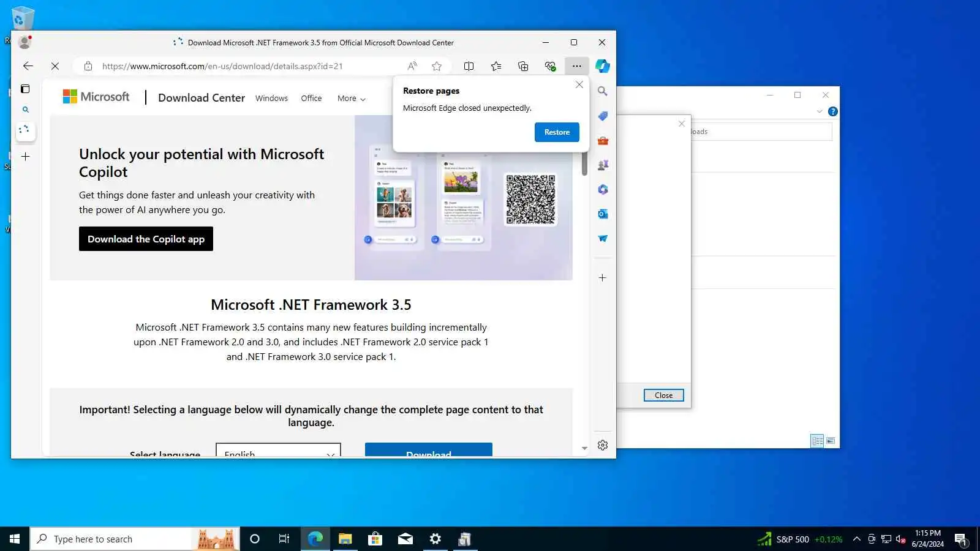Screen dimensions: 980x551
Task: Open Search in the Edge sidebar
Action: (603, 91)
